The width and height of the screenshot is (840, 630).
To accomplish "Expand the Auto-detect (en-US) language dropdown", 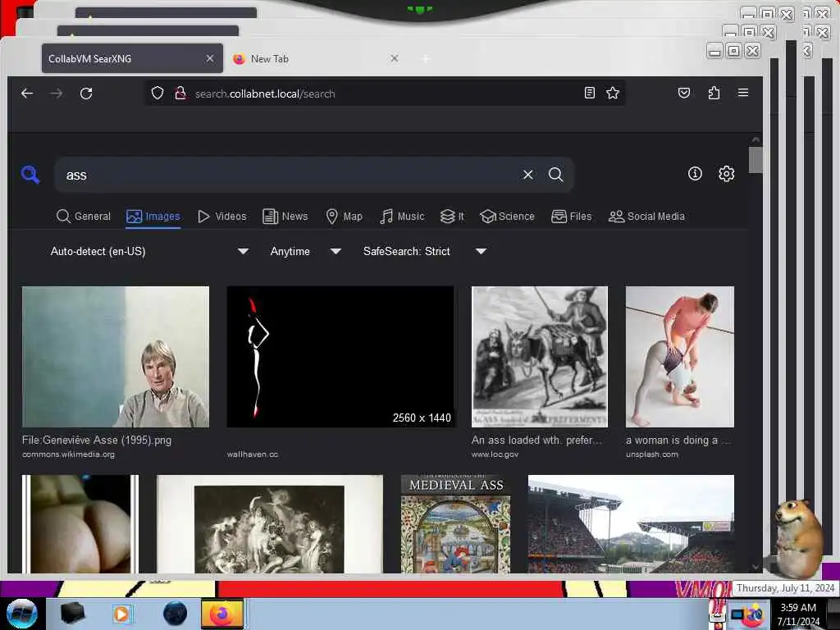I will click(149, 251).
